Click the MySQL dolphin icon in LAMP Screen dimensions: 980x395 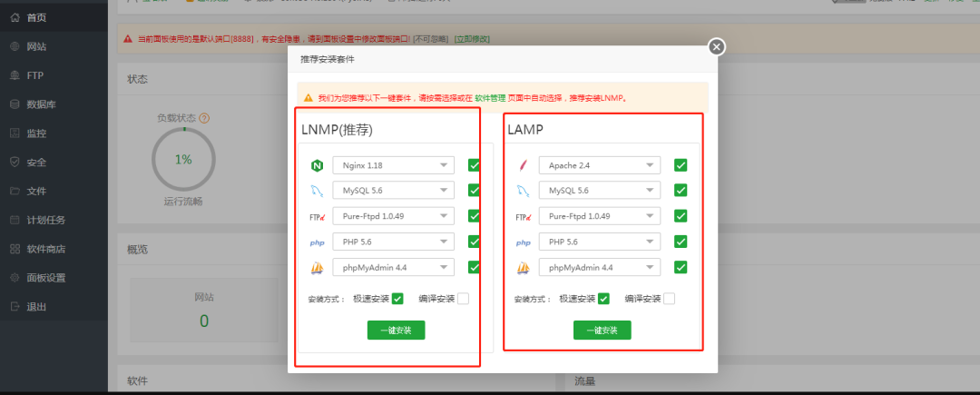click(x=524, y=191)
